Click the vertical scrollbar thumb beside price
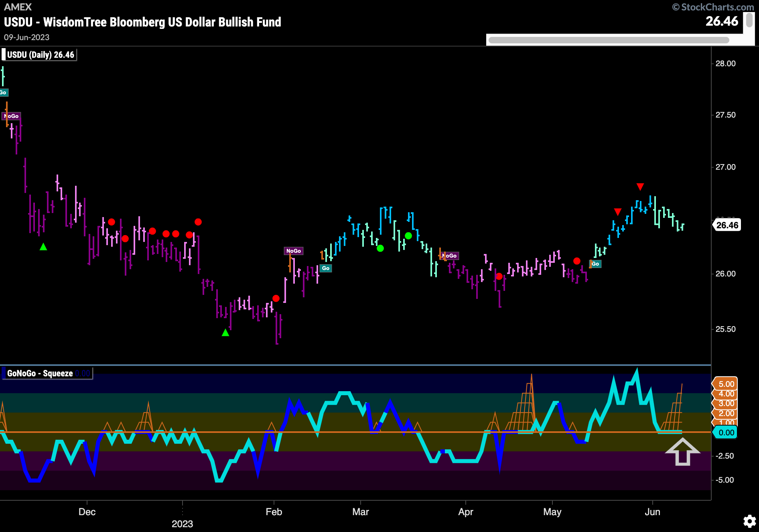 point(749,20)
